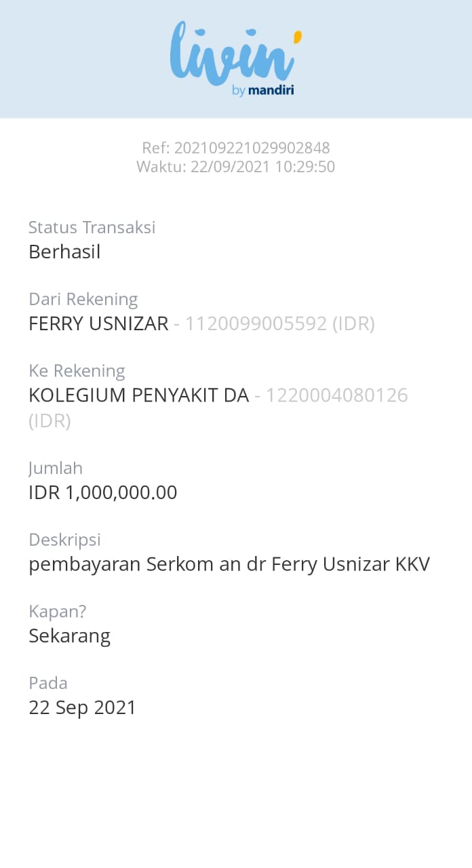Select the recipient KOLEGIUM PENYAKIT DA
472x868 pixels.
(138, 396)
